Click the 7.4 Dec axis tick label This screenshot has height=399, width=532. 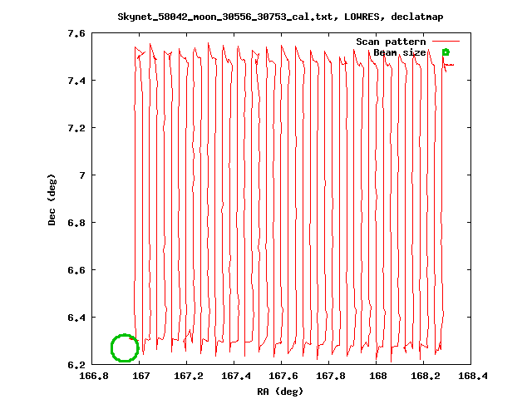pos(76,81)
